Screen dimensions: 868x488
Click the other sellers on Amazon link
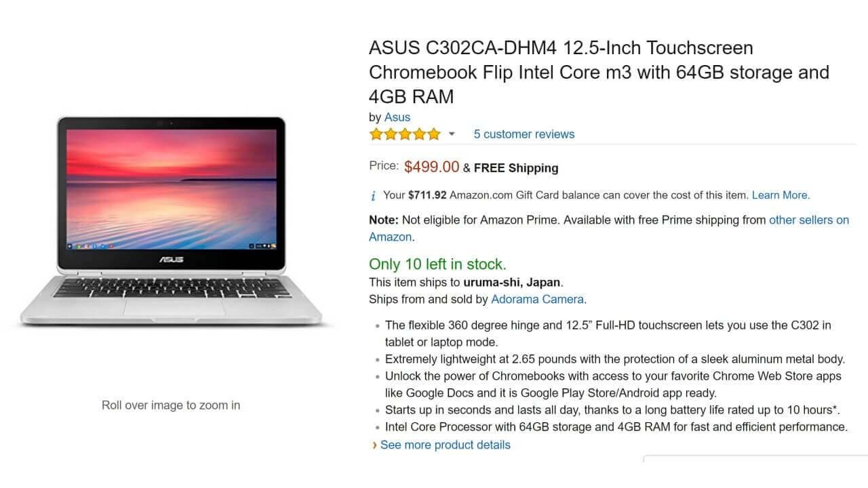[x=809, y=220]
